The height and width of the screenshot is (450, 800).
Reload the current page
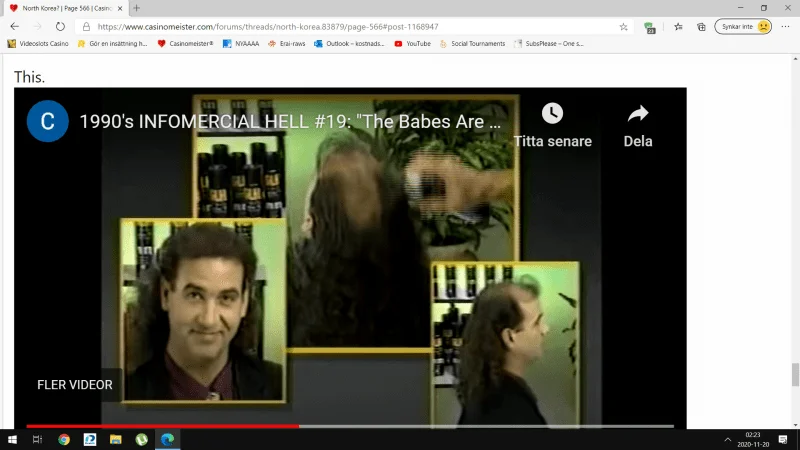[60, 27]
